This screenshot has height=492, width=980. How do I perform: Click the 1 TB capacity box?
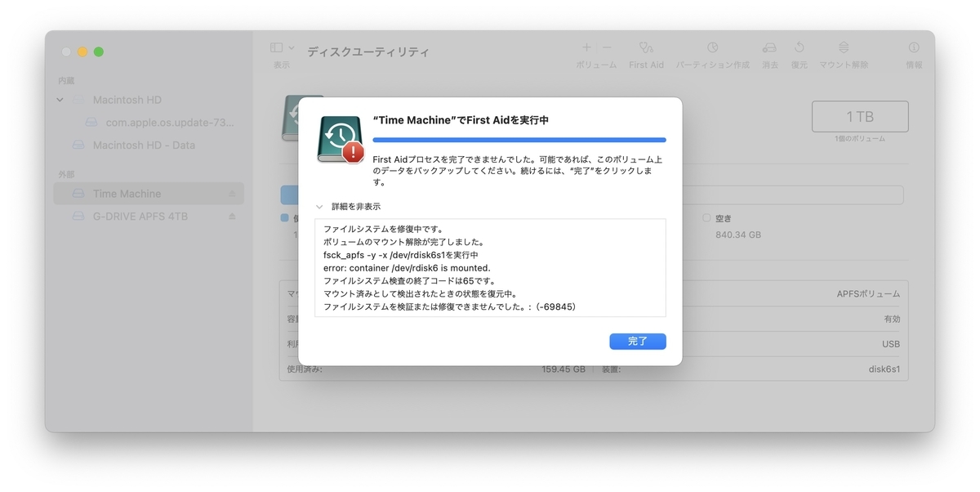click(860, 117)
